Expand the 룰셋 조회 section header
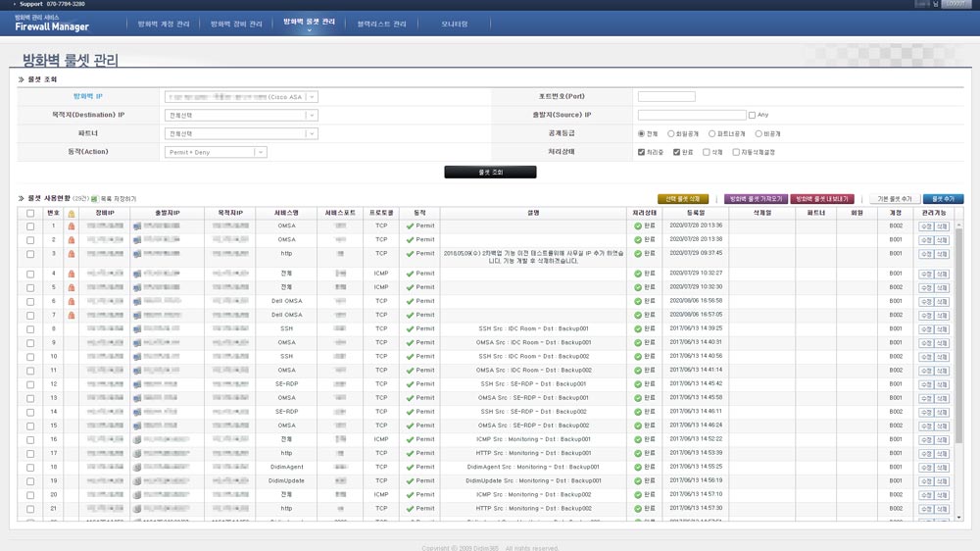Image resolution: width=980 pixels, height=551 pixels. pyautogui.click(x=37, y=79)
